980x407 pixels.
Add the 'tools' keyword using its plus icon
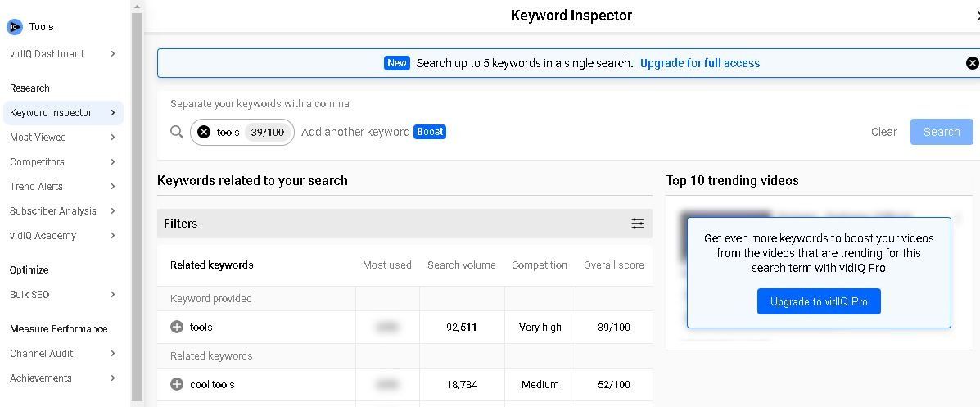pyautogui.click(x=177, y=327)
